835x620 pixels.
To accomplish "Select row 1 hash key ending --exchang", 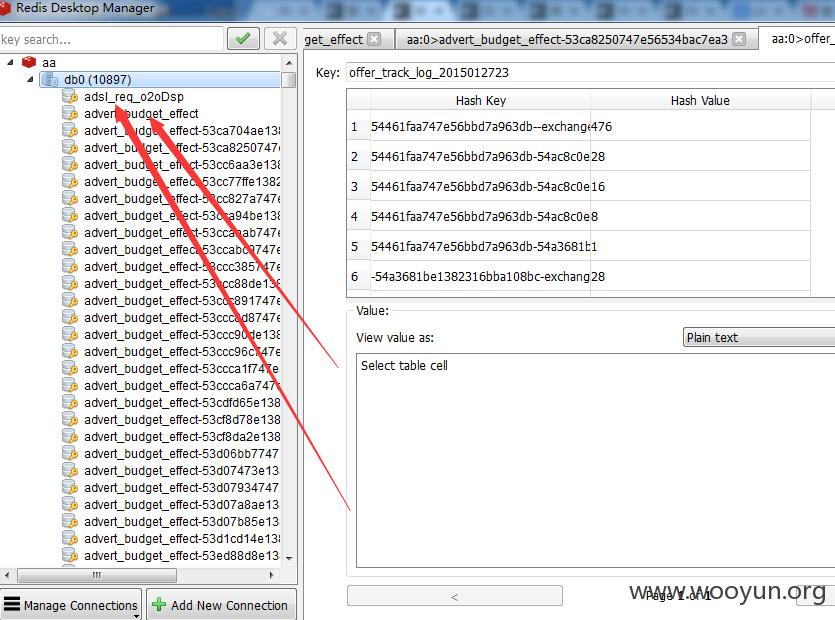I will (480, 126).
